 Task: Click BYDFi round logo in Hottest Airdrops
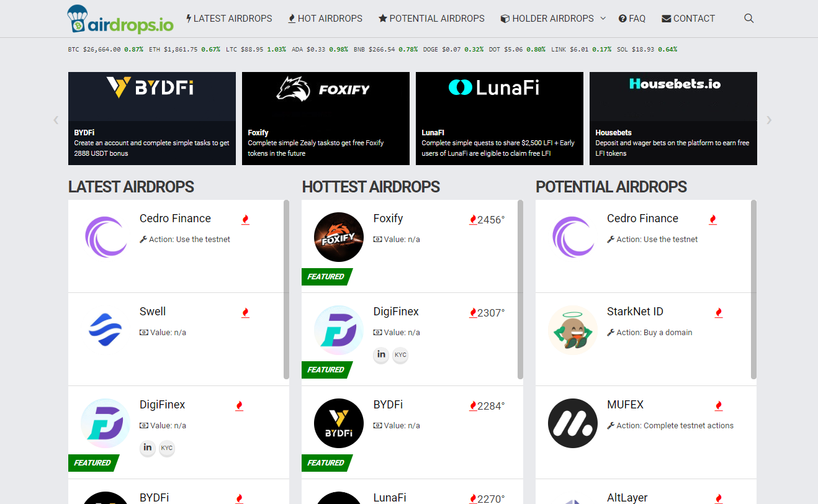pyautogui.click(x=339, y=423)
